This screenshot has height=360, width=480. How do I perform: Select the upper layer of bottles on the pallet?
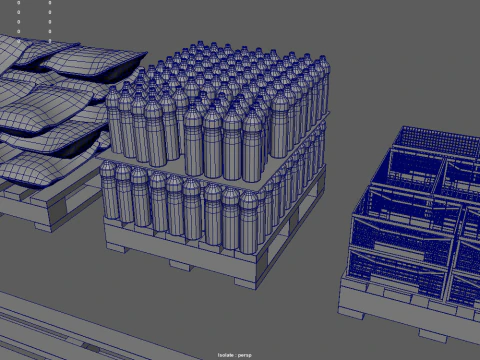tap(218, 112)
